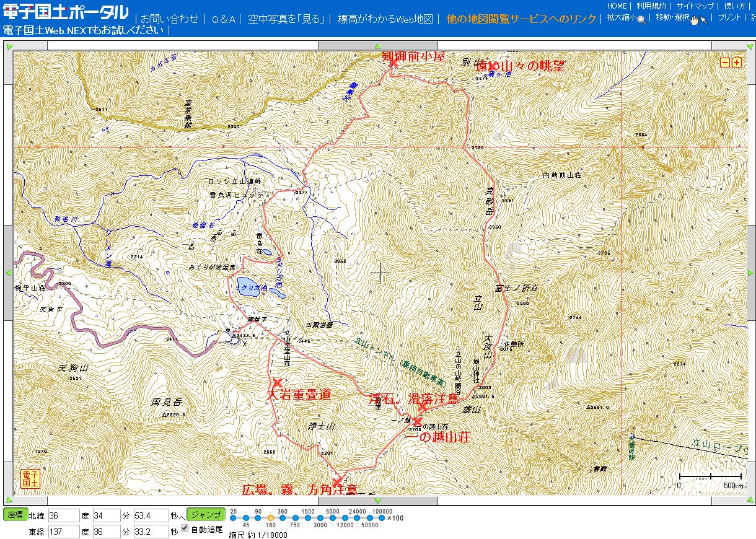This screenshot has width=756, height=539.
Task: Set scale to 45 on scale slider
Action: pos(245,517)
